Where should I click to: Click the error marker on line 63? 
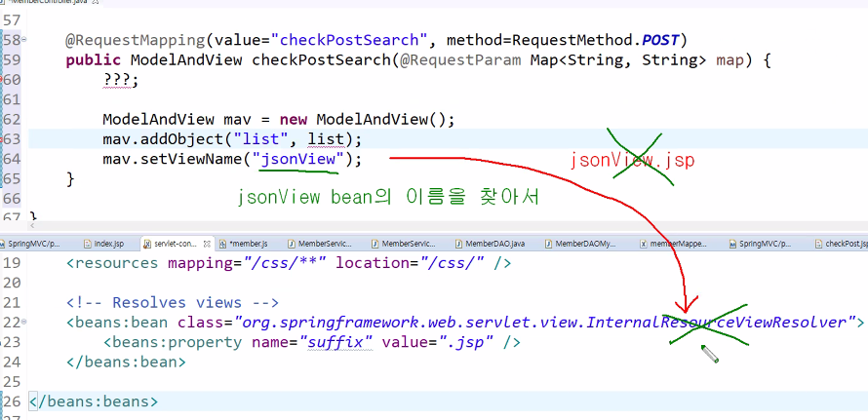pos(2,139)
